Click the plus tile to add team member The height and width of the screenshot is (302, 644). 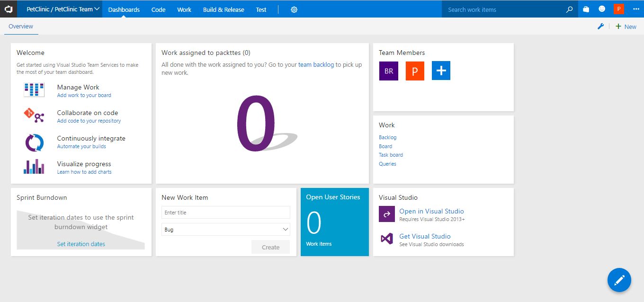pyautogui.click(x=441, y=71)
